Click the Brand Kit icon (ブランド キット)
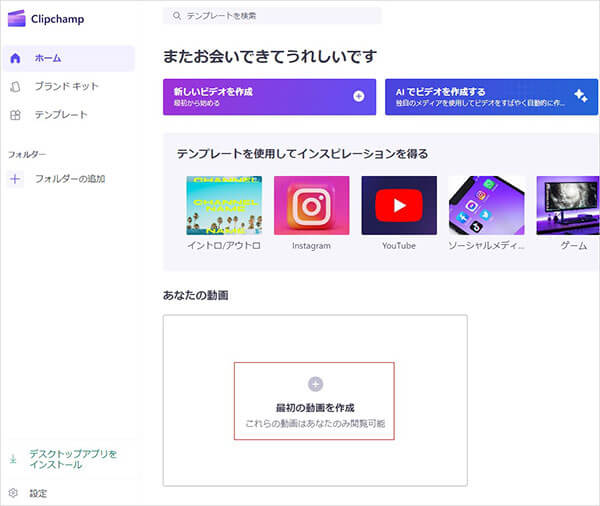Viewport: 600px width, 506px height. 15,87
